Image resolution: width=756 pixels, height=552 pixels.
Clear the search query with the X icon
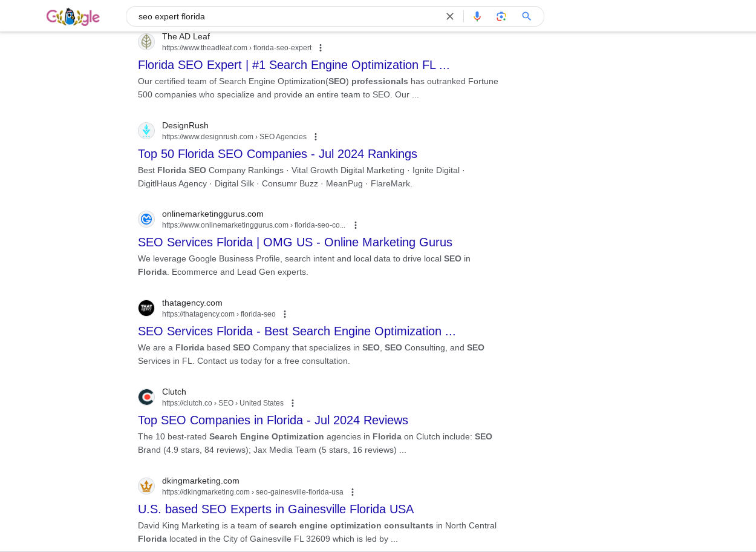click(x=450, y=16)
